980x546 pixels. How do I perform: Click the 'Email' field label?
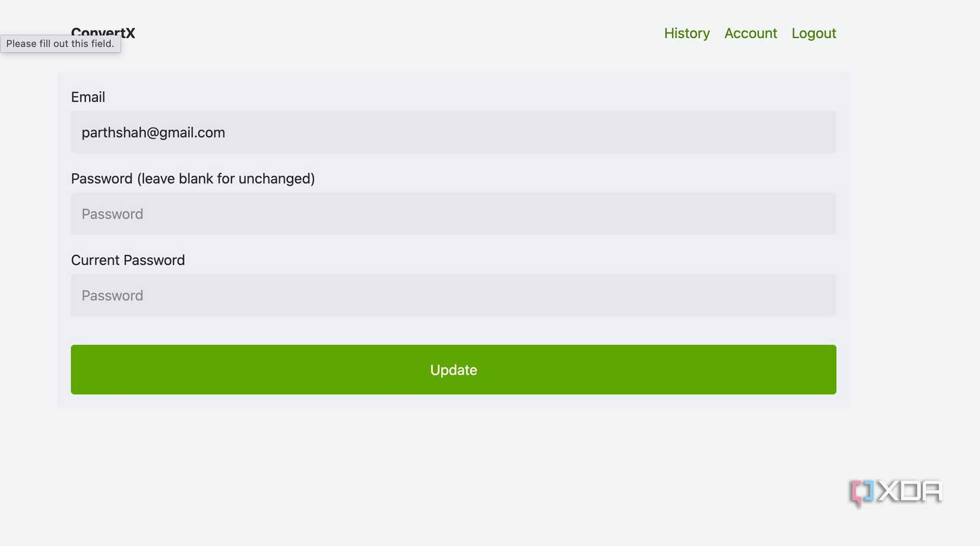point(88,97)
